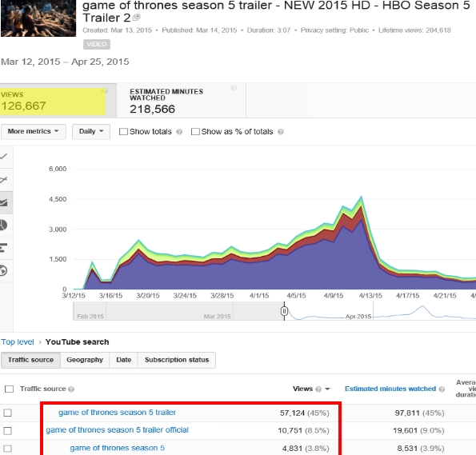Select the stacked area chart icon
This screenshot has width=476, height=455.
click(x=4, y=202)
